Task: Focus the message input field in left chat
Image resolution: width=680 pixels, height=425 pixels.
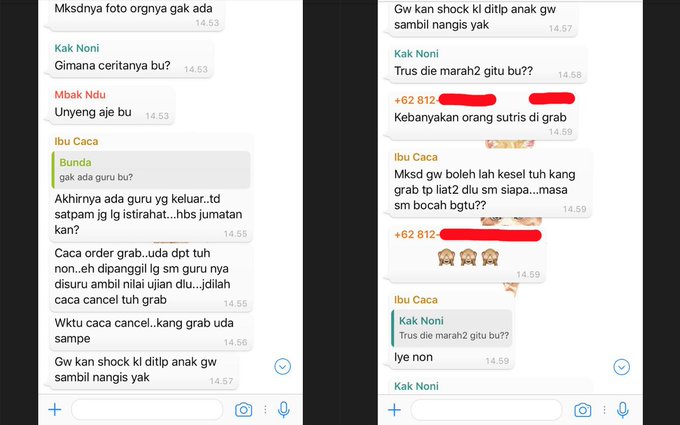Action: pos(147,409)
